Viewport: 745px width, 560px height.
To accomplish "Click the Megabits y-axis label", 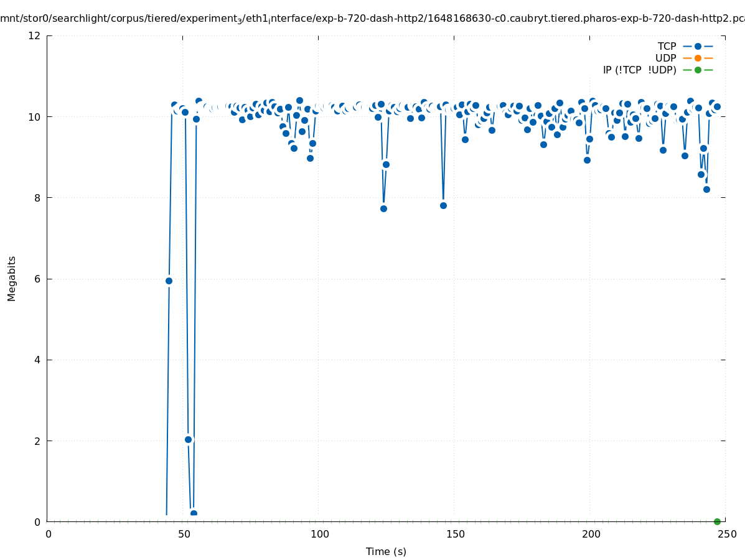I will [12, 278].
